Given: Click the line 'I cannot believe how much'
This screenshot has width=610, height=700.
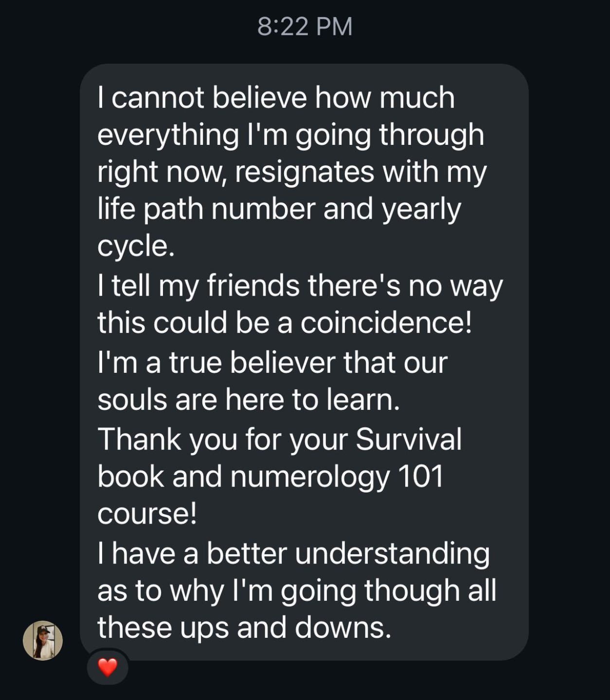Looking at the screenshot, I should (x=276, y=98).
